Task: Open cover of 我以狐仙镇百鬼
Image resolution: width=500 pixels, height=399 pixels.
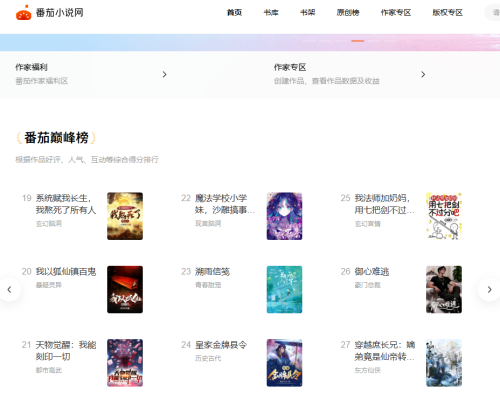Action: (125, 289)
